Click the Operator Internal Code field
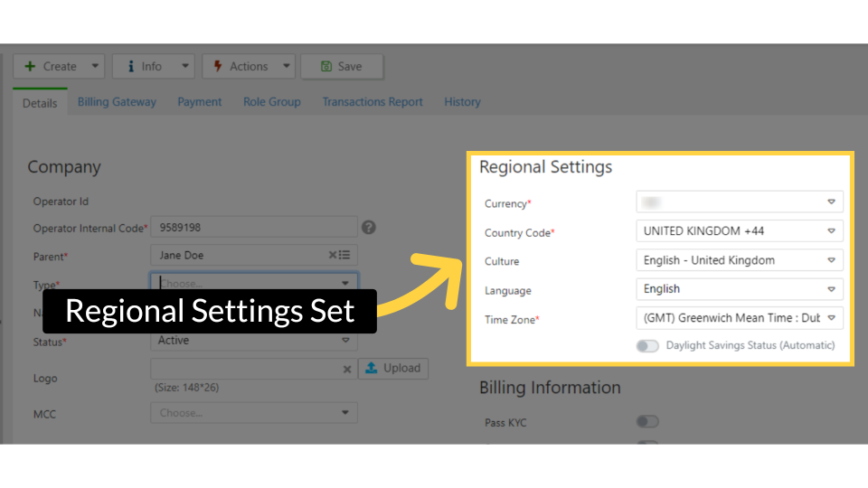The image size is (868, 488). click(x=253, y=228)
